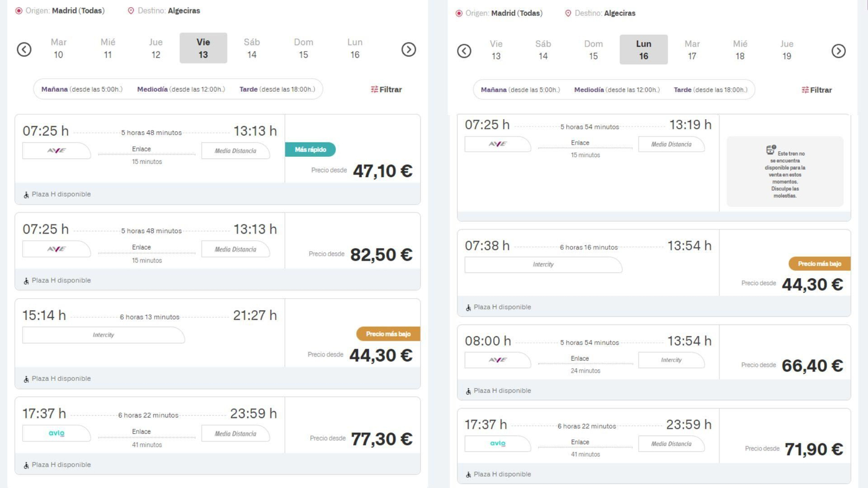The image size is (868, 488).
Task: Click the Filtrar filter icon on right panel
Action: (x=806, y=90)
